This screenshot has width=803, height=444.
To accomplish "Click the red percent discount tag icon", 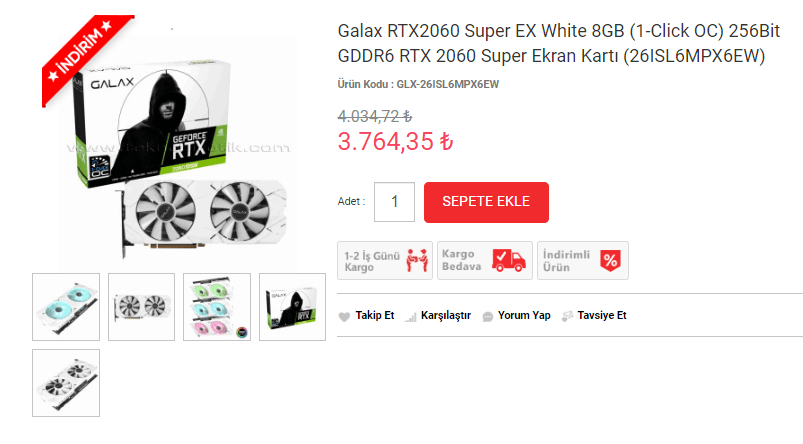I will pyautogui.click(x=610, y=261).
